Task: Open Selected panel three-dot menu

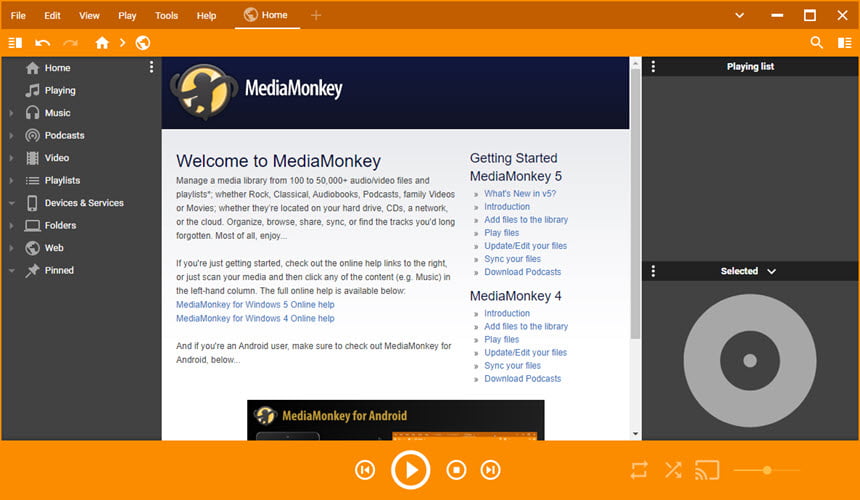Action: pos(653,271)
